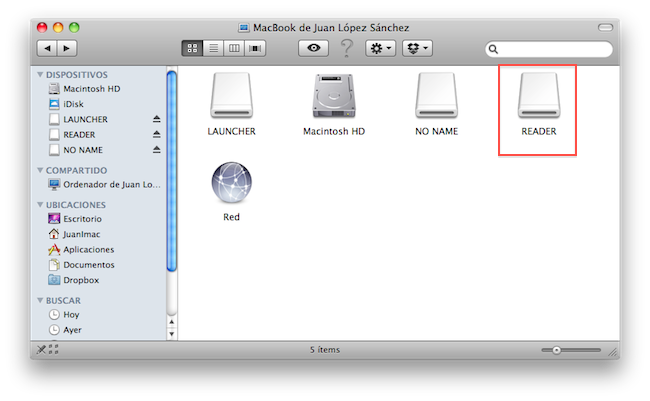Eject the LAUNCHER volume
The width and height of the screenshot is (650, 401).
pos(156,119)
